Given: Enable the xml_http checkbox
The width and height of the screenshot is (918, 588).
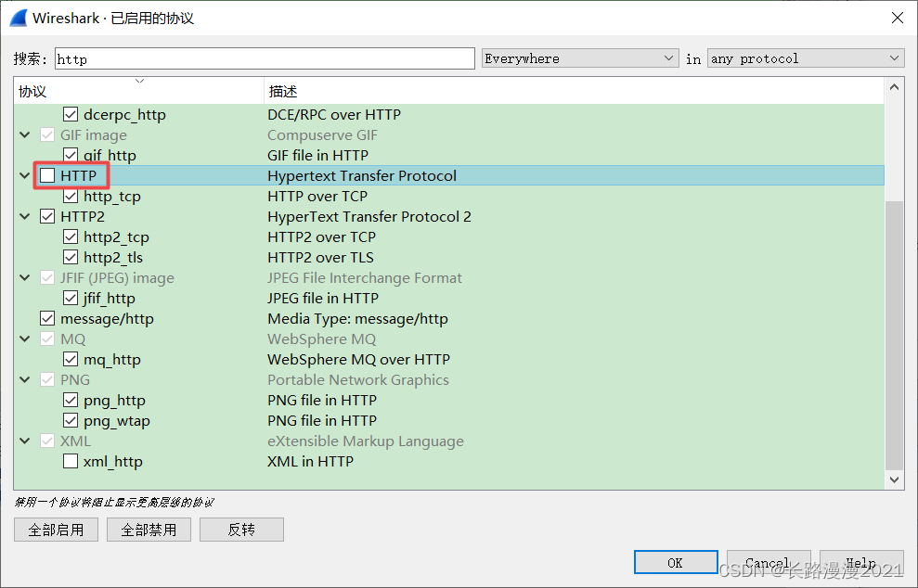Looking at the screenshot, I should click(x=71, y=462).
